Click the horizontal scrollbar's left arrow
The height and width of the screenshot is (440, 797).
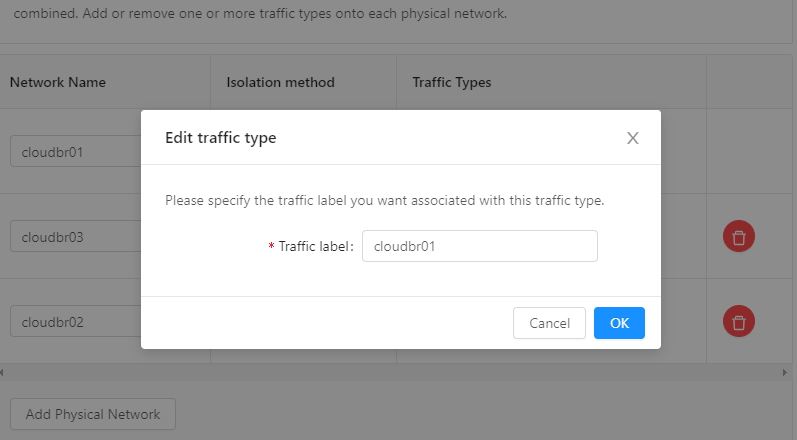point(2,372)
